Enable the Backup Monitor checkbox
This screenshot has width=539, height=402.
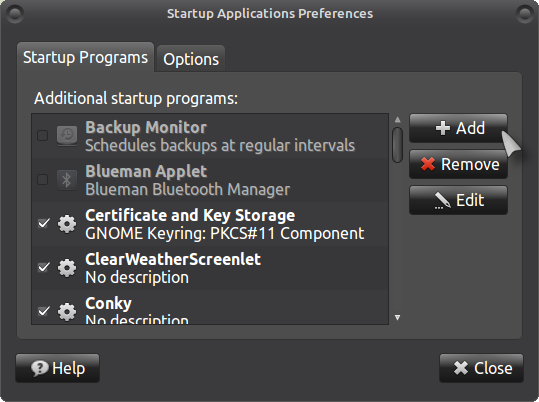(x=42, y=135)
